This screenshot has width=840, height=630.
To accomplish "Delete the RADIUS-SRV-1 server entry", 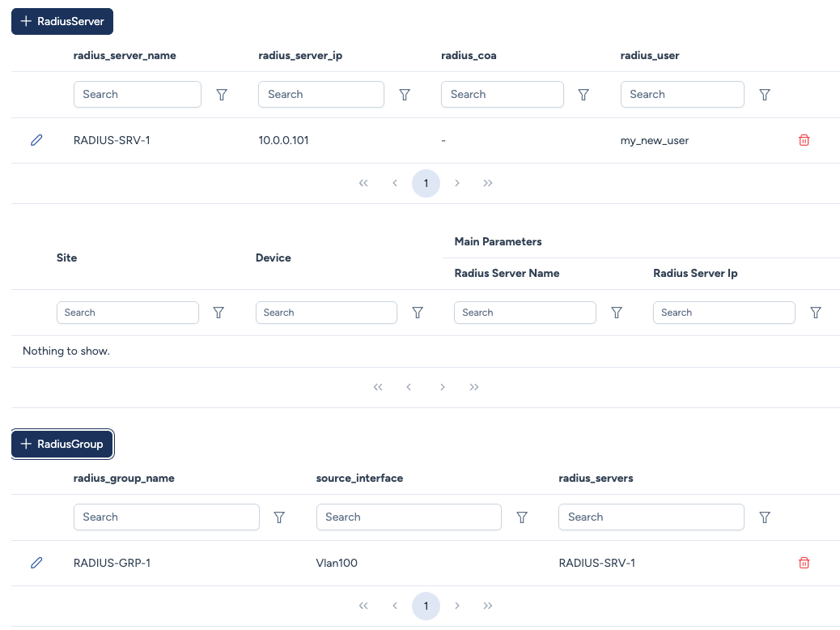I will [804, 140].
